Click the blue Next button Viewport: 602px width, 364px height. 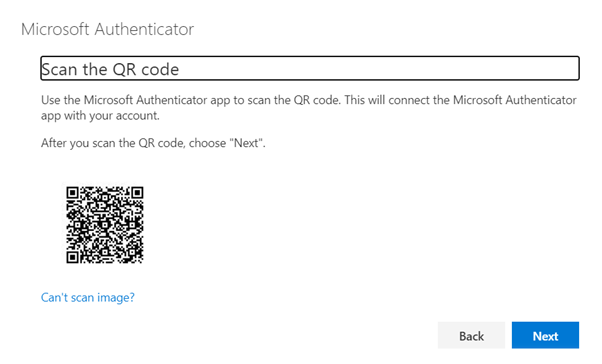tap(545, 335)
